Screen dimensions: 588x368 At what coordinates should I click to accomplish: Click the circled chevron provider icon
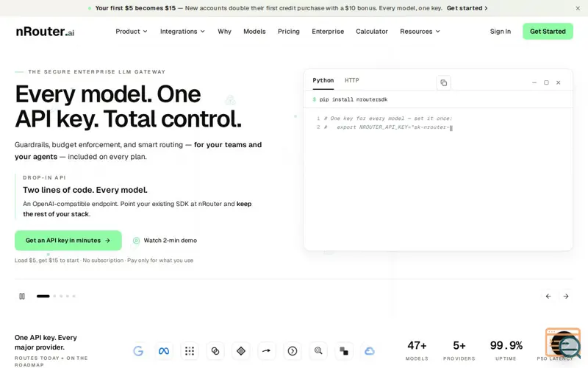click(x=293, y=351)
